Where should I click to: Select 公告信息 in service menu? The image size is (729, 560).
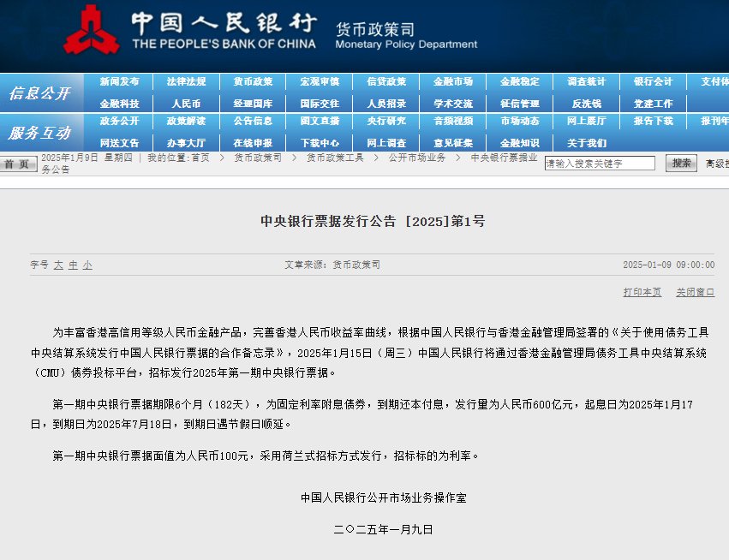253,122
